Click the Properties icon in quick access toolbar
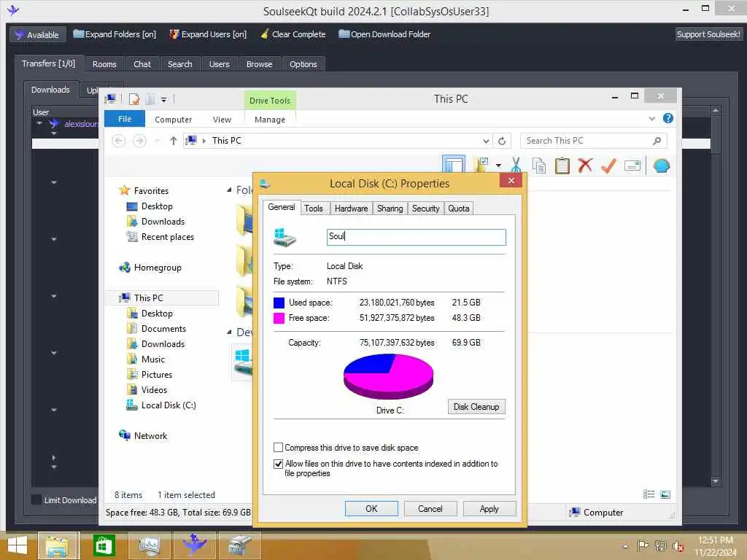The image size is (747, 560). coord(134,99)
